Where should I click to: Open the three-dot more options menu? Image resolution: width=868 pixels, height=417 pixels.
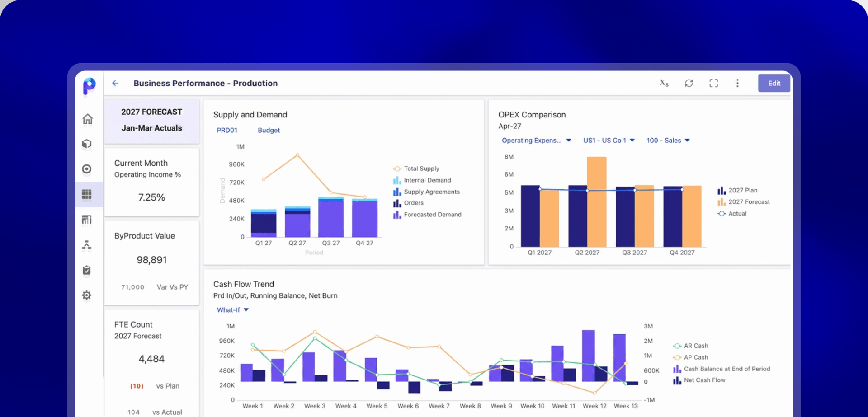point(737,83)
